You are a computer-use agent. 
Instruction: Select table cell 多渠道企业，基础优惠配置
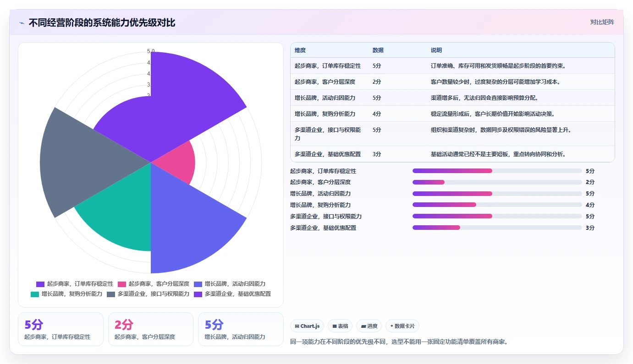[x=328, y=154]
